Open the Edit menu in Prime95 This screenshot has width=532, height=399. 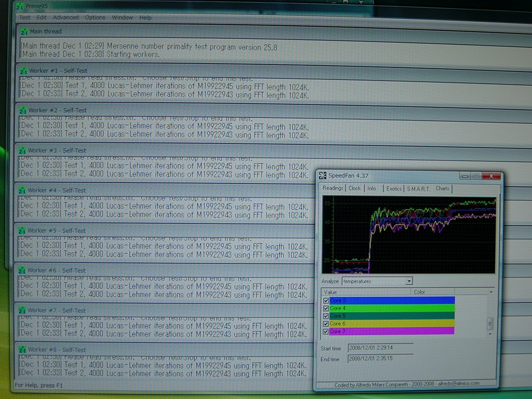pos(42,17)
